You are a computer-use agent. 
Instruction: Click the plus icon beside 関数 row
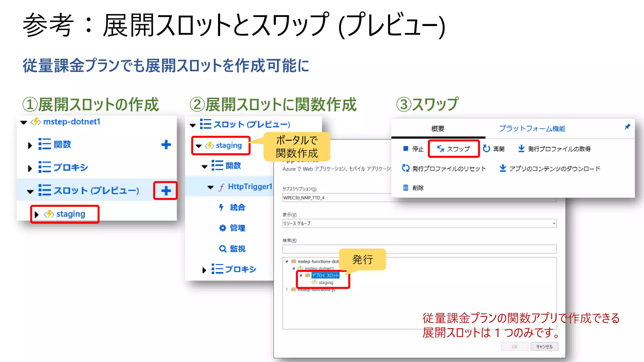coord(166,145)
